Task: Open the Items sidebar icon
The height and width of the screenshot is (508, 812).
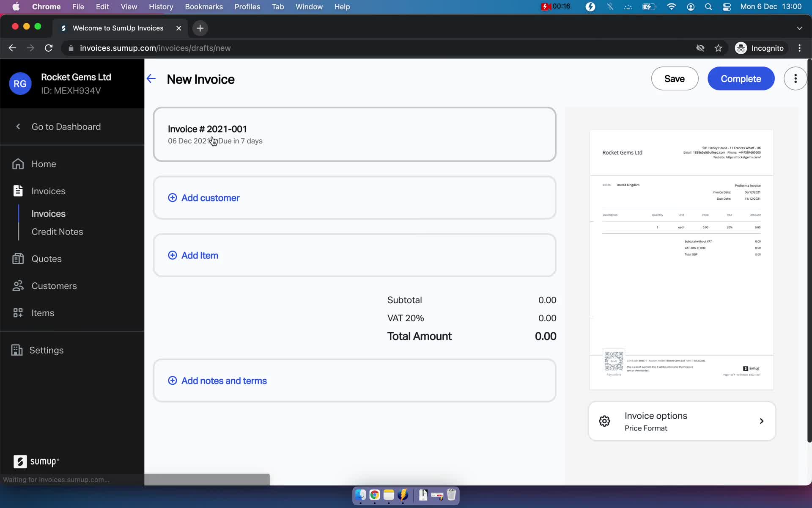Action: (17, 312)
